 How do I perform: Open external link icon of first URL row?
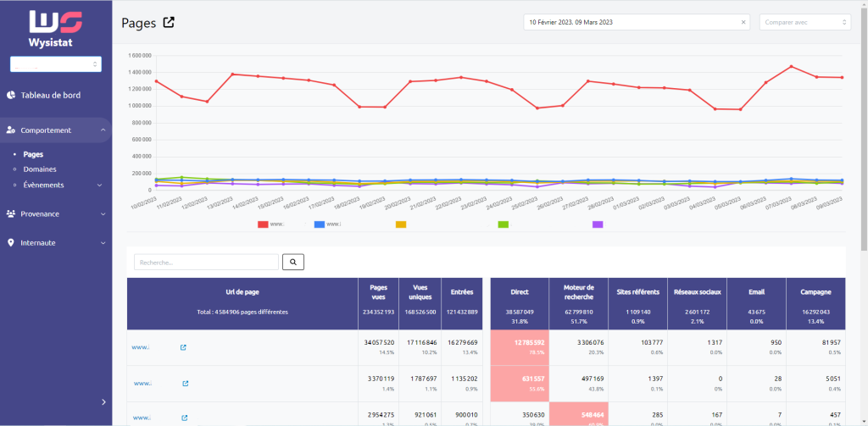click(183, 347)
